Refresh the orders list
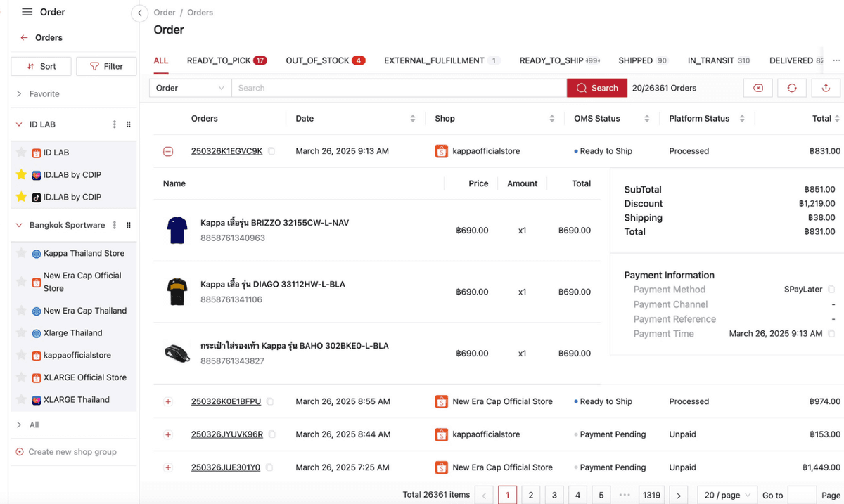The height and width of the screenshot is (504, 844). 792,88
